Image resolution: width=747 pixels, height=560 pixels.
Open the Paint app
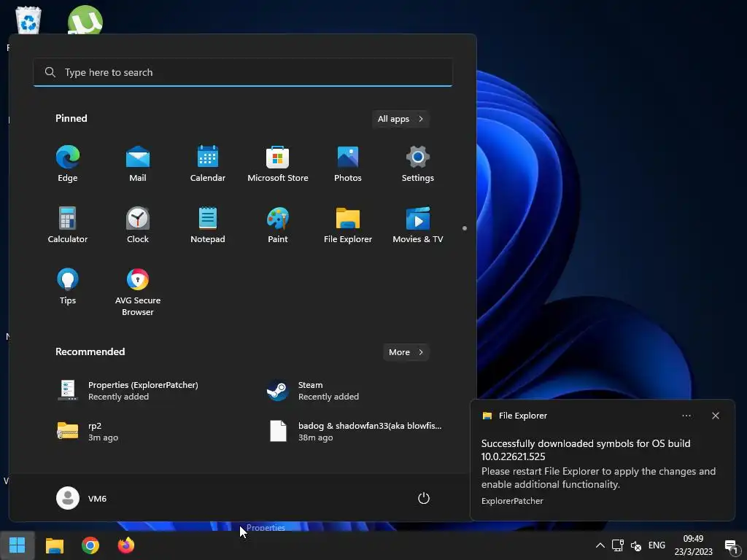[278, 225]
